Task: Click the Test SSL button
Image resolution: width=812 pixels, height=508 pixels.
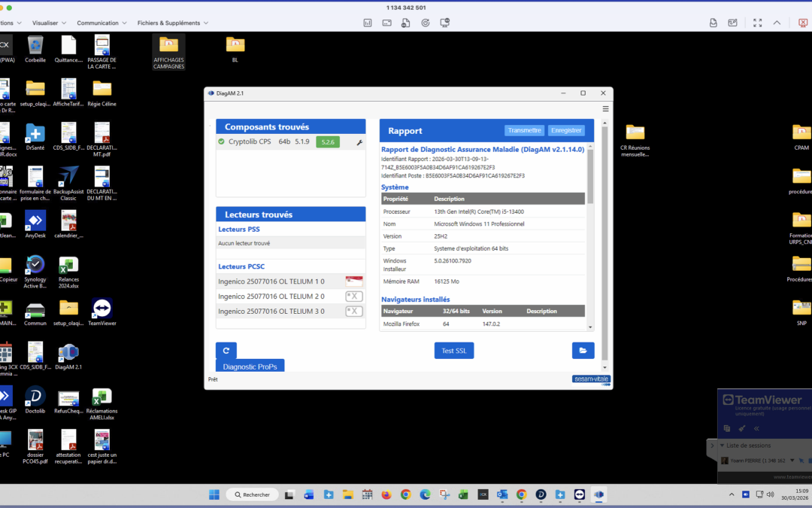Action: (x=453, y=351)
